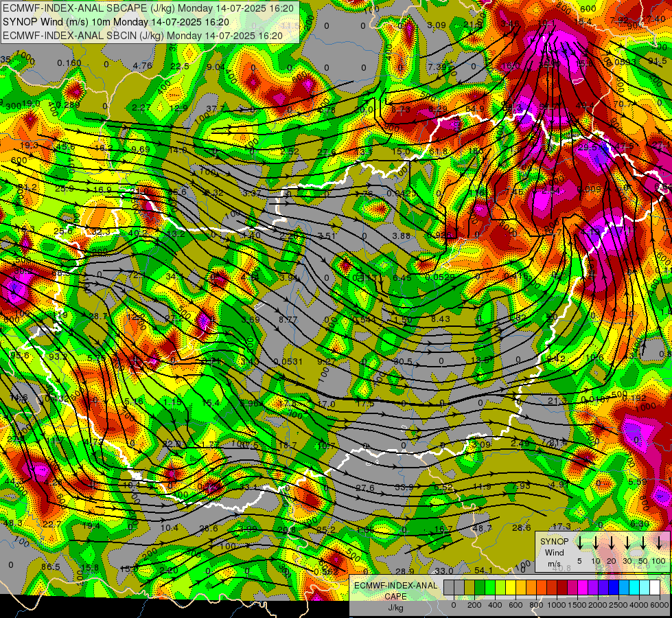
Task: Click the 50 m/s wind arrow in legend
Action: tap(643, 543)
